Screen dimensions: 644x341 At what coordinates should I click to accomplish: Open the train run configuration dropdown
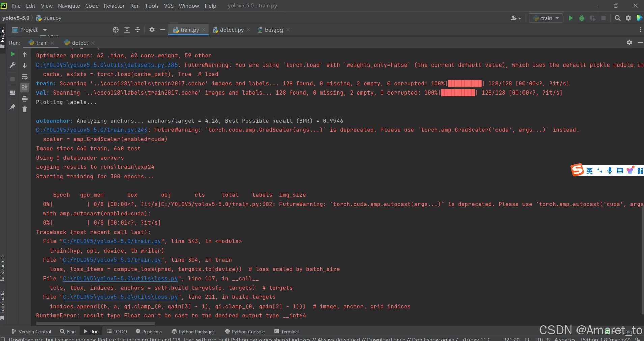coord(546,18)
